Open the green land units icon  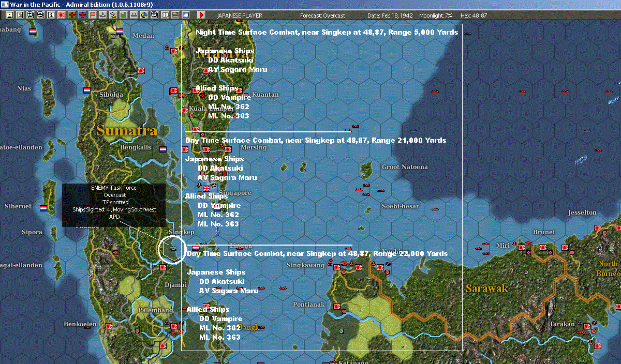(124, 15)
